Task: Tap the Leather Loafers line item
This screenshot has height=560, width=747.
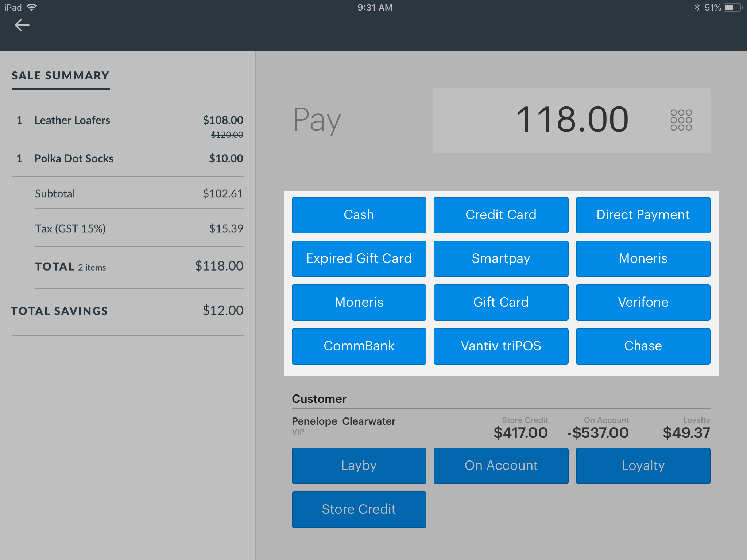Action: click(72, 120)
